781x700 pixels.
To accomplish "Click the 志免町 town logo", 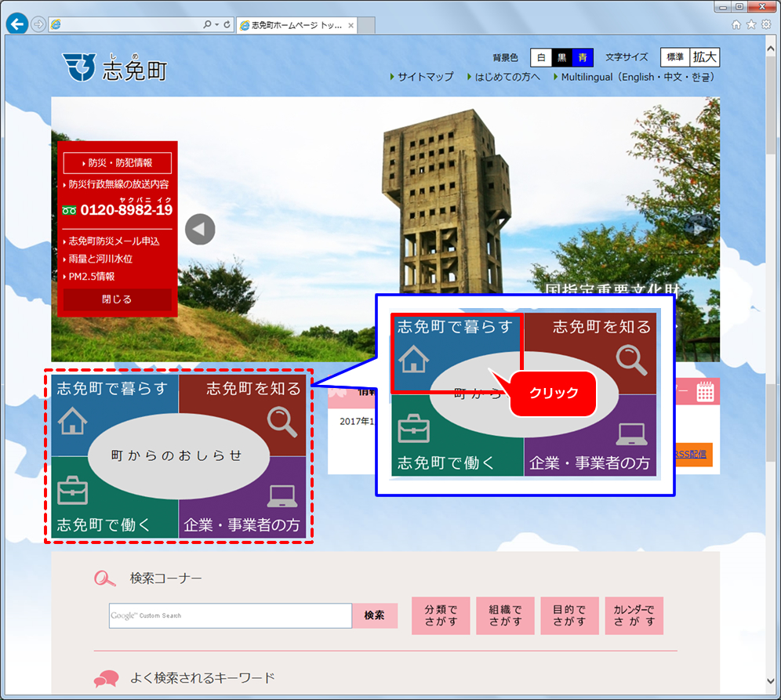I will click(115, 67).
